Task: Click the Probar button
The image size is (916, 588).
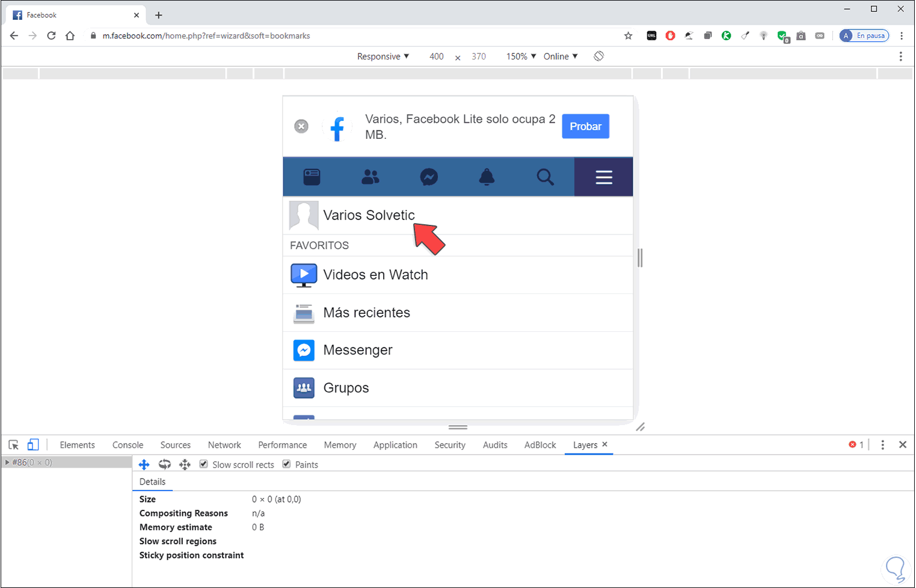Action: 586,126
